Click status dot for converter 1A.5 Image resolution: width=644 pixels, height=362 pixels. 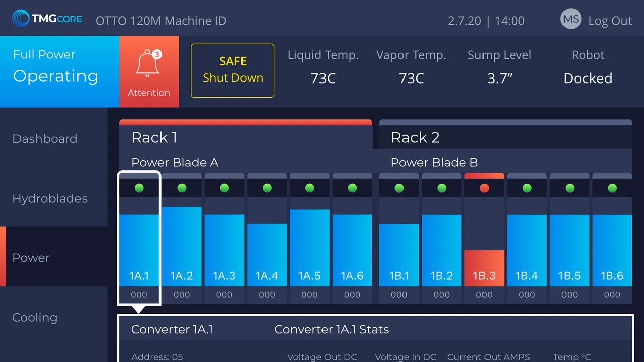pyautogui.click(x=309, y=188)
